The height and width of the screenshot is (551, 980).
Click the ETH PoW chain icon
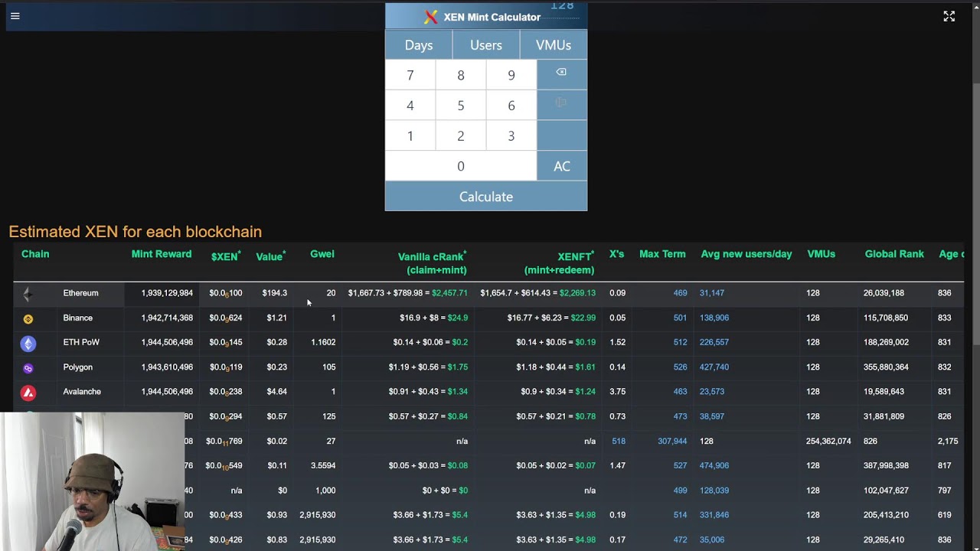pos(28,344)
